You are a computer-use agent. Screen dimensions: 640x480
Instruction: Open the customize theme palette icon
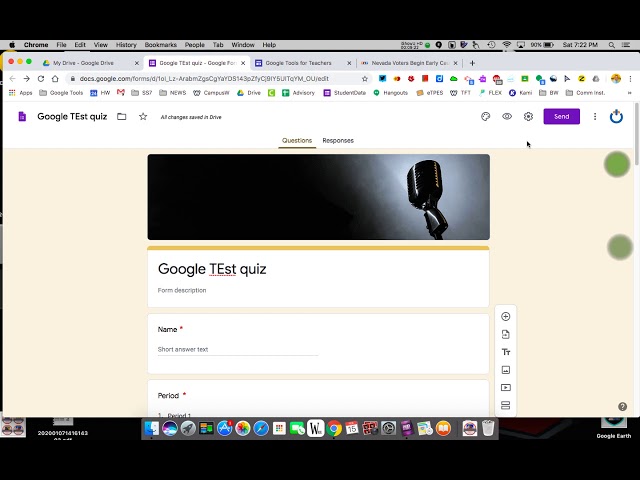pos(485,117)
